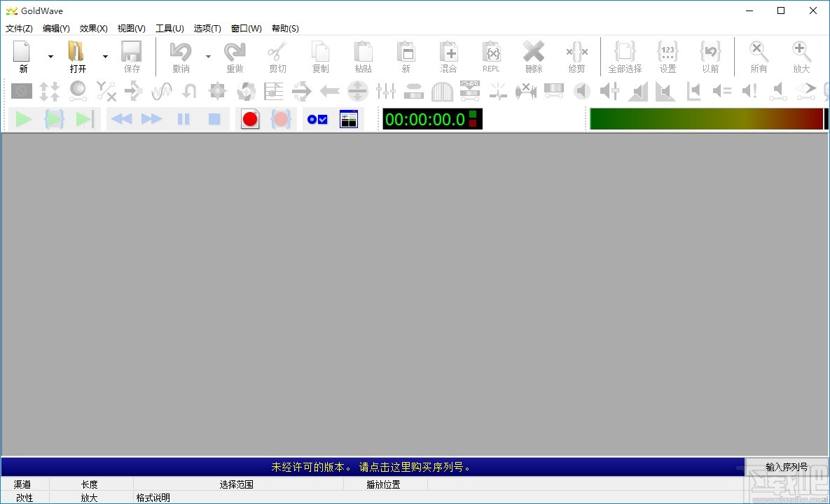Click the 保存 save disk icon
The height and width of the screenshot is (504, 830).
(131, 57)
